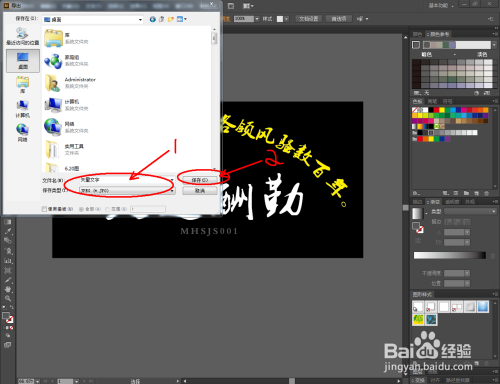This screenshot has width=500, height=384.
Task: Select the 家庭组 homegroup item in file list
Action: pos(67,60)
